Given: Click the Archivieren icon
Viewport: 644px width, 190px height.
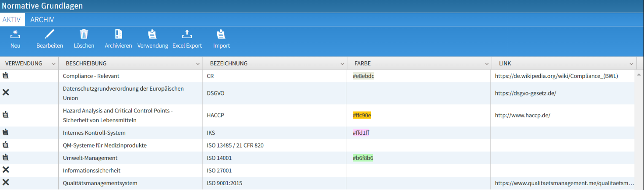Looking at the screenshot, I should 118,35.
